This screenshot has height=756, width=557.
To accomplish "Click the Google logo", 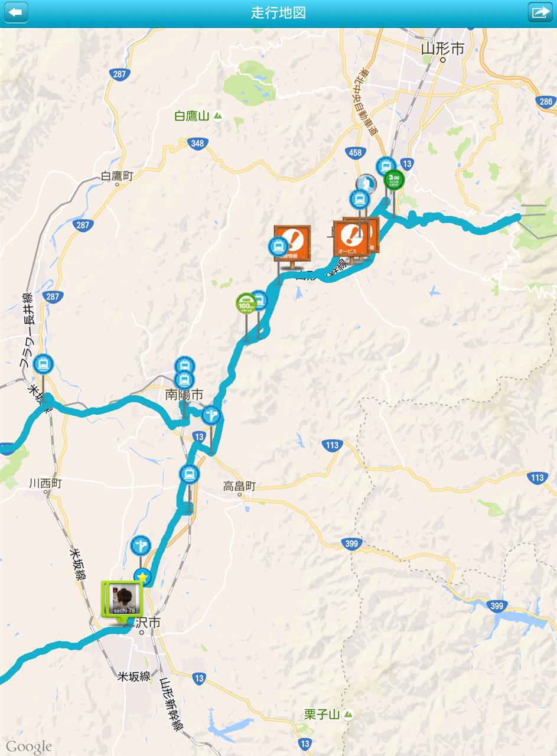I will tap(29, 747).
